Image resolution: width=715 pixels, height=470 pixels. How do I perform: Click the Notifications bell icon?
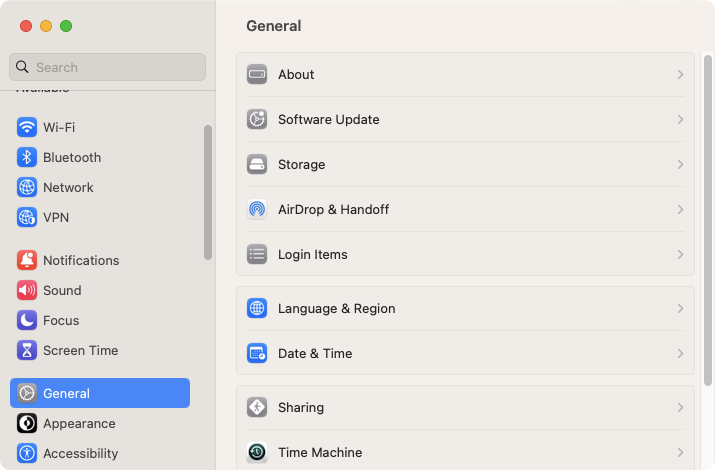(27, 260)
